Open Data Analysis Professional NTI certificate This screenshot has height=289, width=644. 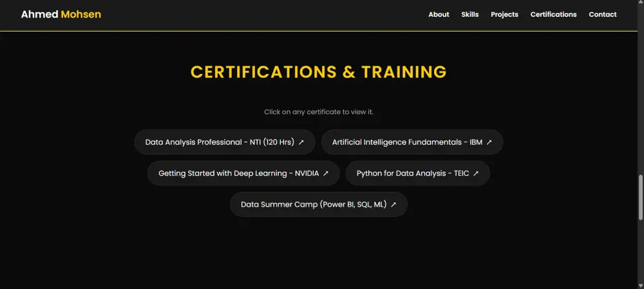point(225,142)
